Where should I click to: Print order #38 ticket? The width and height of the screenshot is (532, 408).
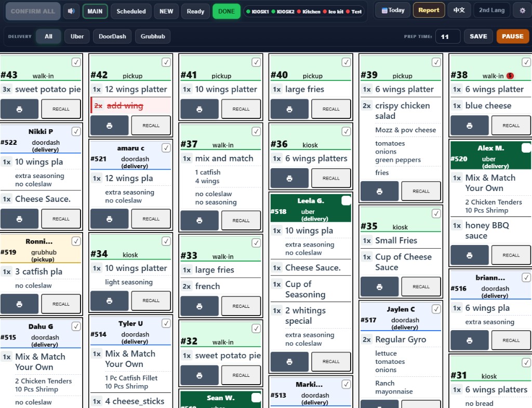(x=469, y=126)
